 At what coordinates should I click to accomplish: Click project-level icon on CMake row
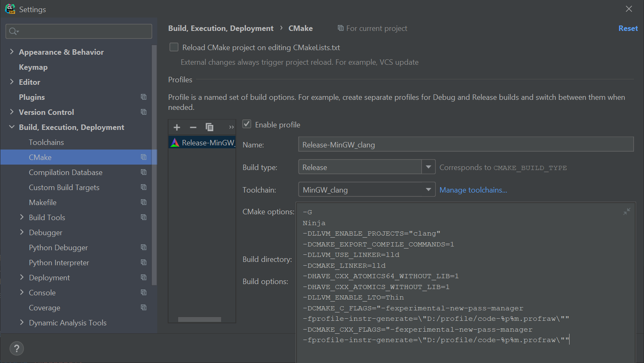click(144, 157)
